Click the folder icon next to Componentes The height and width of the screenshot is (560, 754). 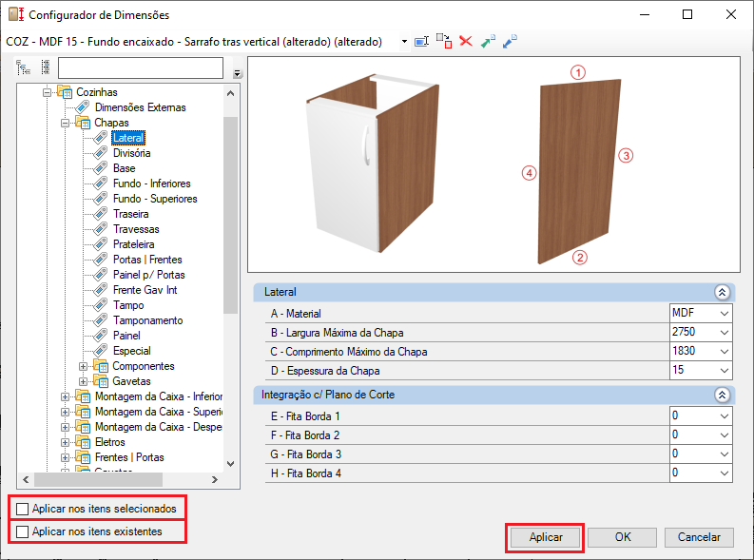click(x=101, y=366)
